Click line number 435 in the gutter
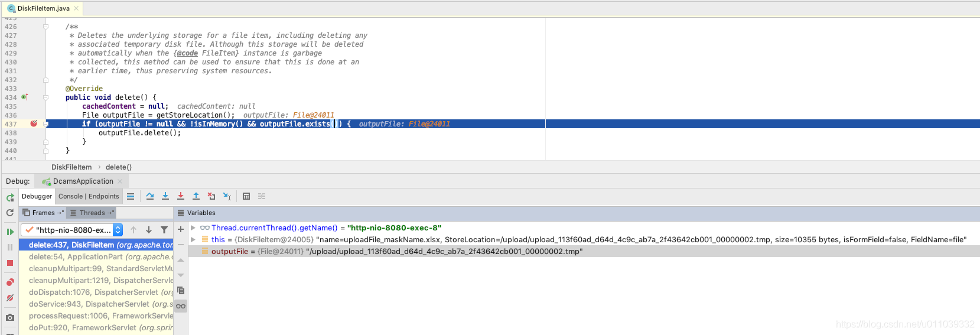 (x=11, y=106)
